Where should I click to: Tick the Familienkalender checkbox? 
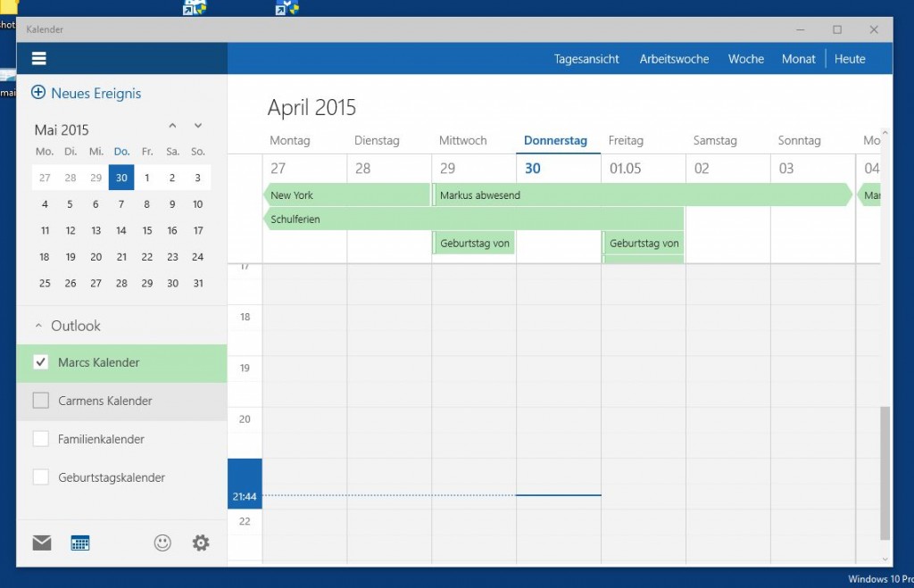pos(40,439)
